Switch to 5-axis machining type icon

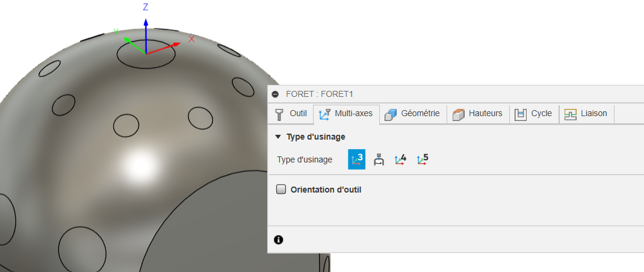point(423,159)
